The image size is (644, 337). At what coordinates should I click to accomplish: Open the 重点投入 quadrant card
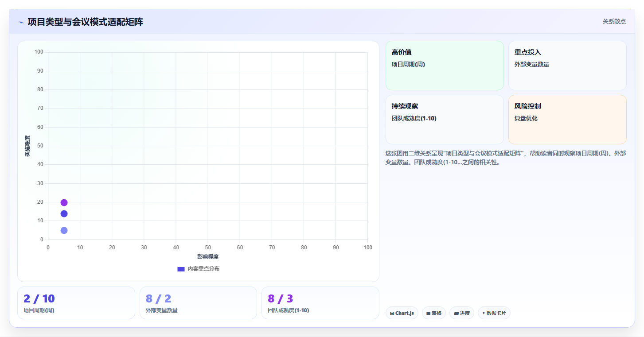tap(567, 66)
